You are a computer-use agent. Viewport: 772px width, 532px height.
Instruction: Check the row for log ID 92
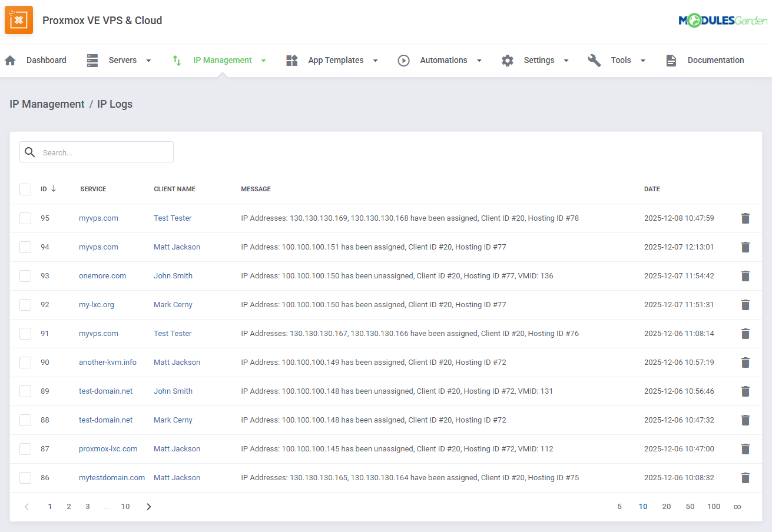coord(25,305)
